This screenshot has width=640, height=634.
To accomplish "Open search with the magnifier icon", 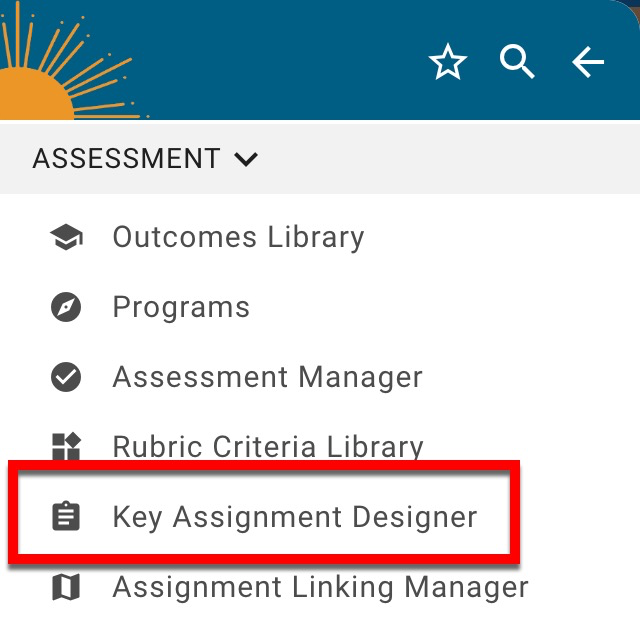I will coord(517,62).
